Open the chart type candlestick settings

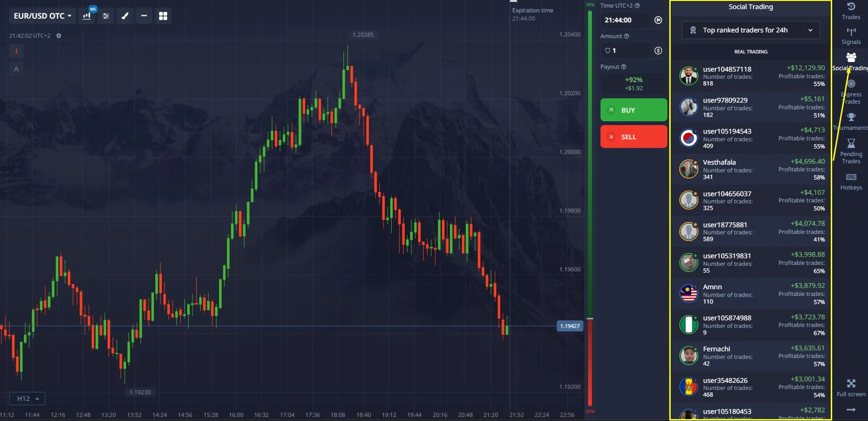click(87, 16)
